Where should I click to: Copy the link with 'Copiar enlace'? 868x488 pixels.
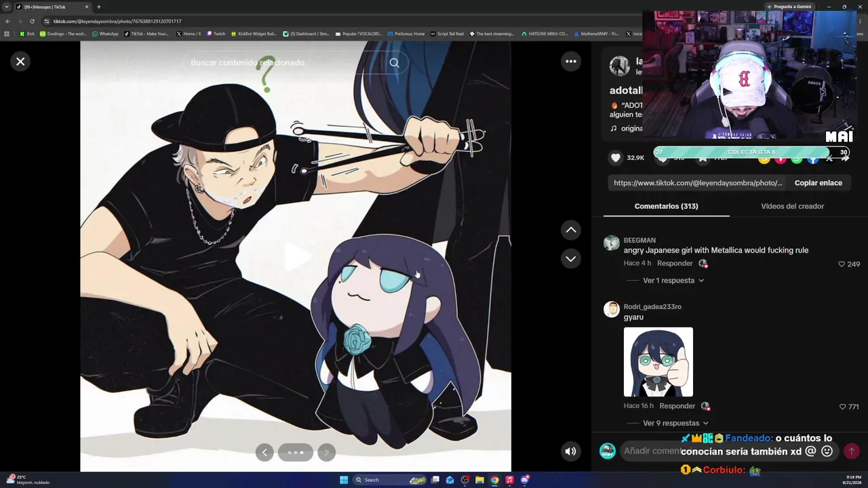[x=818, y=183]
